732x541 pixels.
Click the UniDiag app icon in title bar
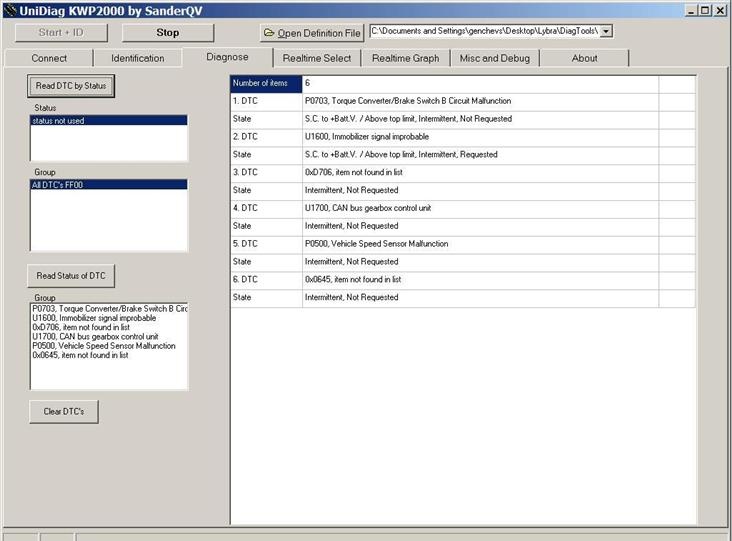coord(10,10)
